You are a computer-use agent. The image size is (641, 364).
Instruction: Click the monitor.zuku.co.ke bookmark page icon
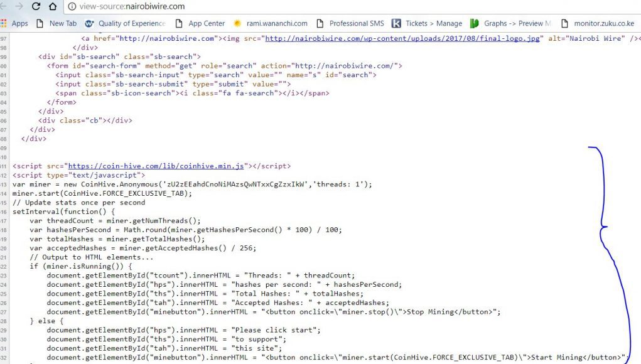564,23
